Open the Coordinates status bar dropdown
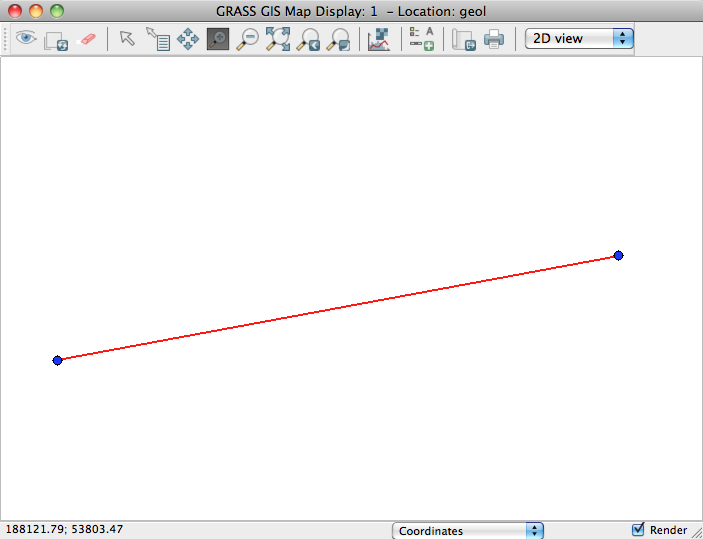Image resolution: width=703 pixels, height=539 pixels. (468, 531)
